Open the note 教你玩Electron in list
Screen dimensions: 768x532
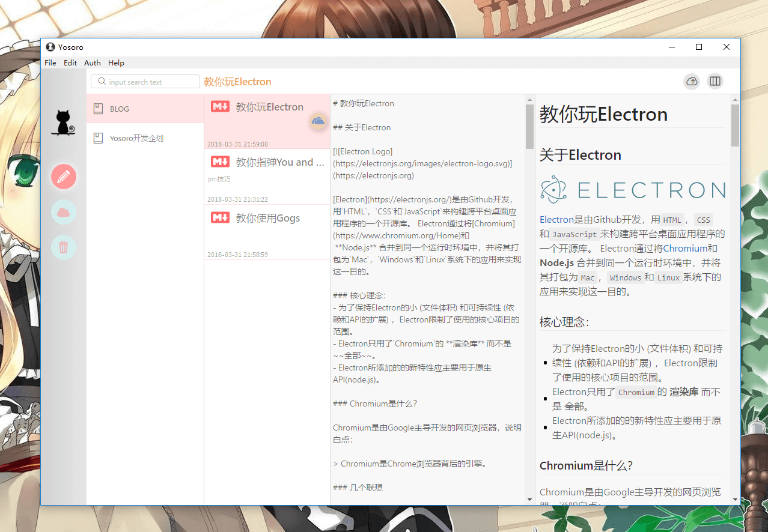click(267, 121)
